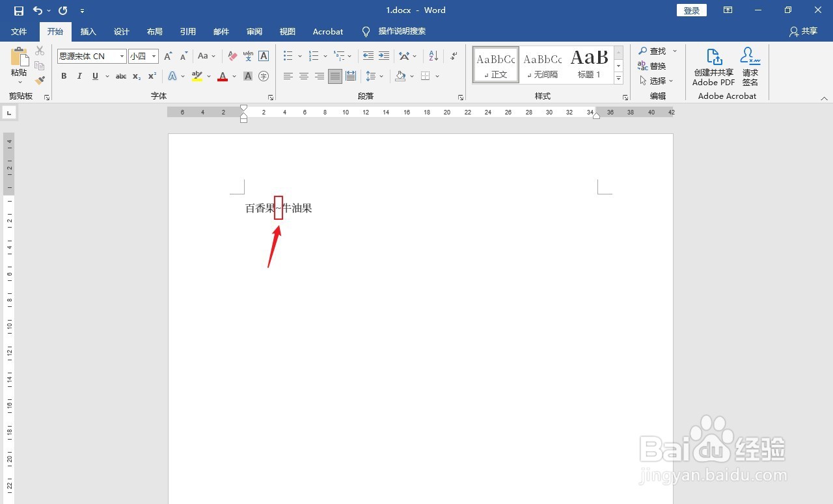The image size is (833, 504).
Task: Open the Phonetic Guide (wén) icon
Action: pos(248,56)
